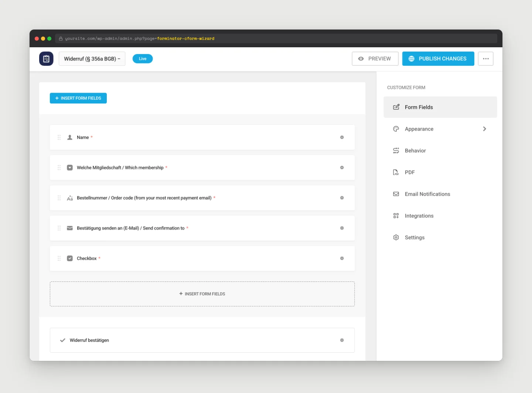The width and height of the screenshot is (532, 393).
Task: Click the check icon beside Widerruf bestätigen
Action: [x=63, y=340]
